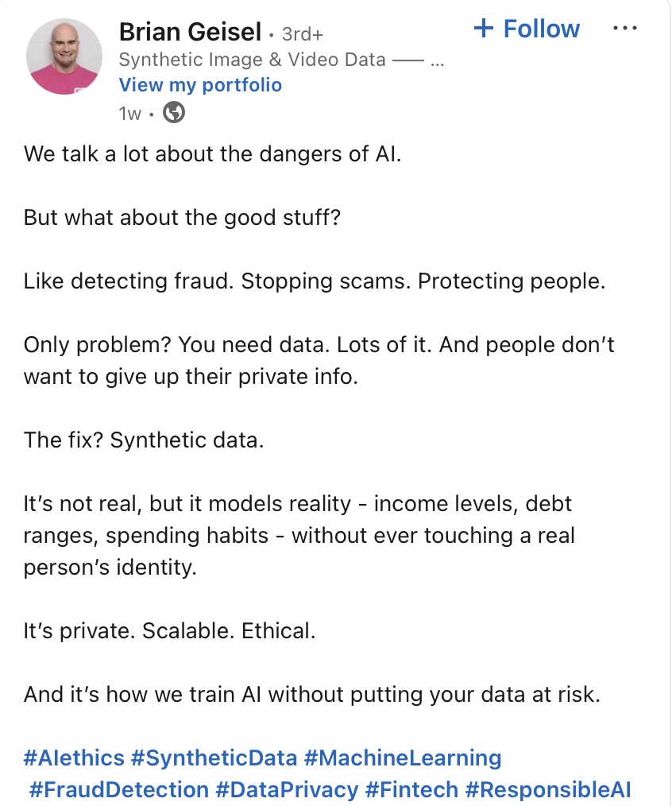Open the #AIethics hashtag
Screen dimensions: 672x806
[74, 758]
